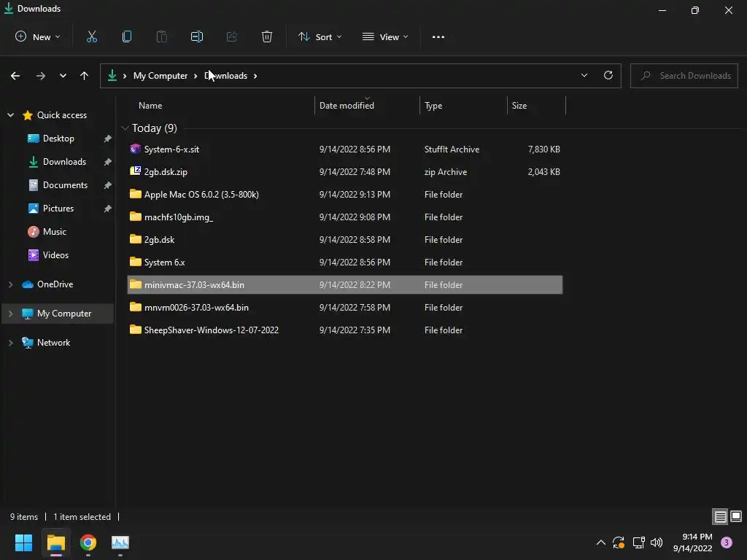The width and height of the screenshot is (747, 560).
Task: Open the monitor graph app on taskbar
Action: (120, 542)
